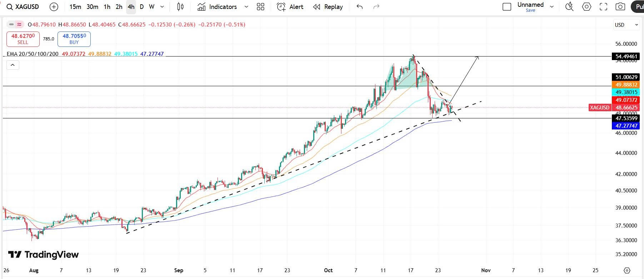Click the undo arrow icon
The width and height of the screenshot is (644, 279).
[x=360, y=7]
